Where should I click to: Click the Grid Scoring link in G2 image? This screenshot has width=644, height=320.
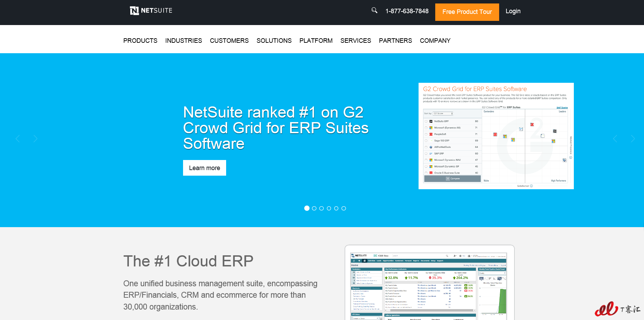point(562,107)
